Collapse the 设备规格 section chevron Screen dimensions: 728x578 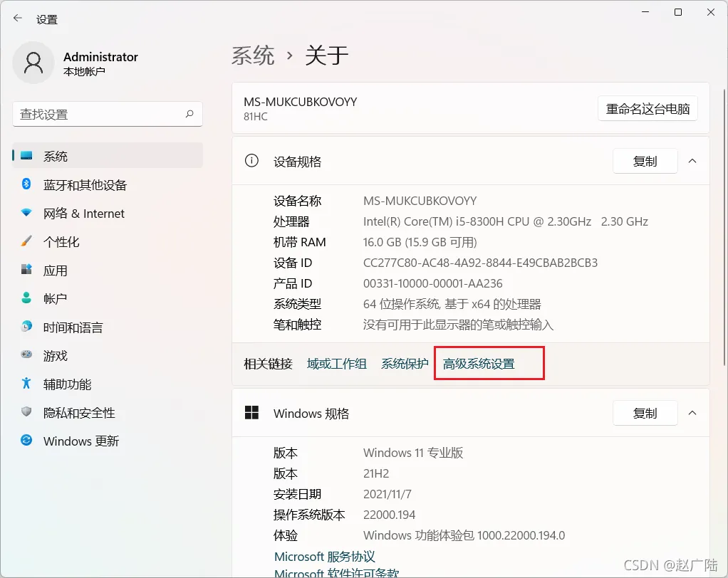(x=692, y=161)
